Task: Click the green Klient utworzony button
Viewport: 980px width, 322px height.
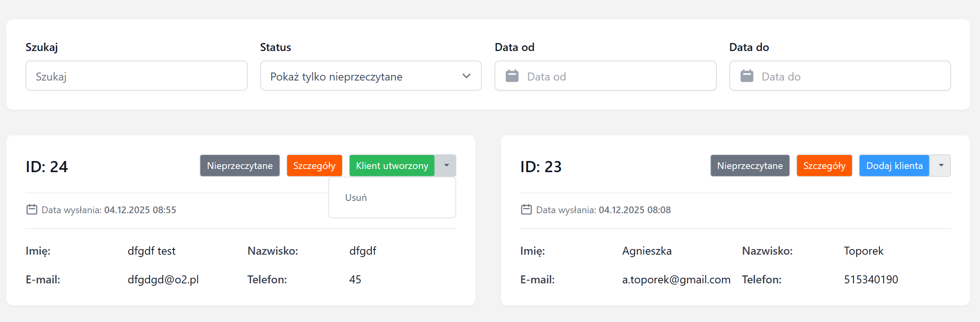Action: pos(392,166)
